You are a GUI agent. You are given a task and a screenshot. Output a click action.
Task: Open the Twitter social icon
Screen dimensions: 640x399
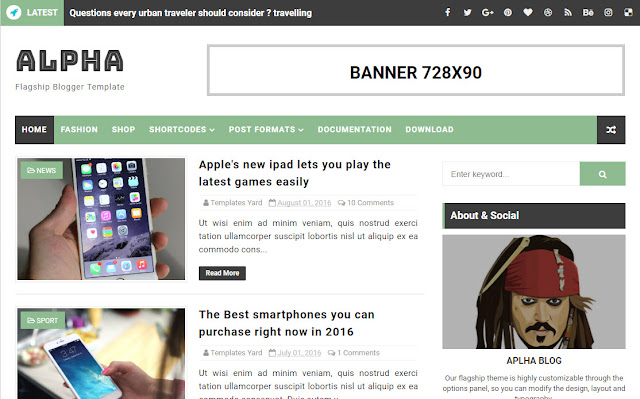[467, 12]
